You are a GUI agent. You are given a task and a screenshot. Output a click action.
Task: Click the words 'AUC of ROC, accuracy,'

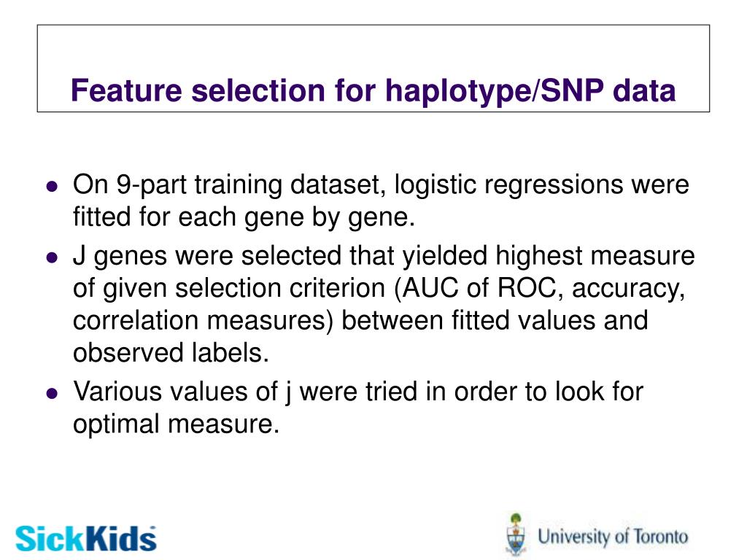543,288
